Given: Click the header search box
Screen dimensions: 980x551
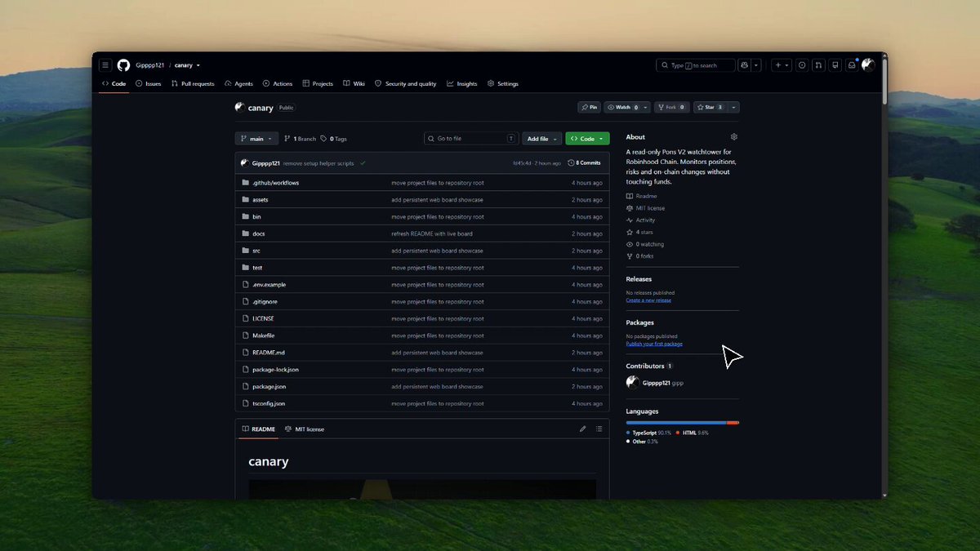Looking at the screenshot, I should 694,65.
